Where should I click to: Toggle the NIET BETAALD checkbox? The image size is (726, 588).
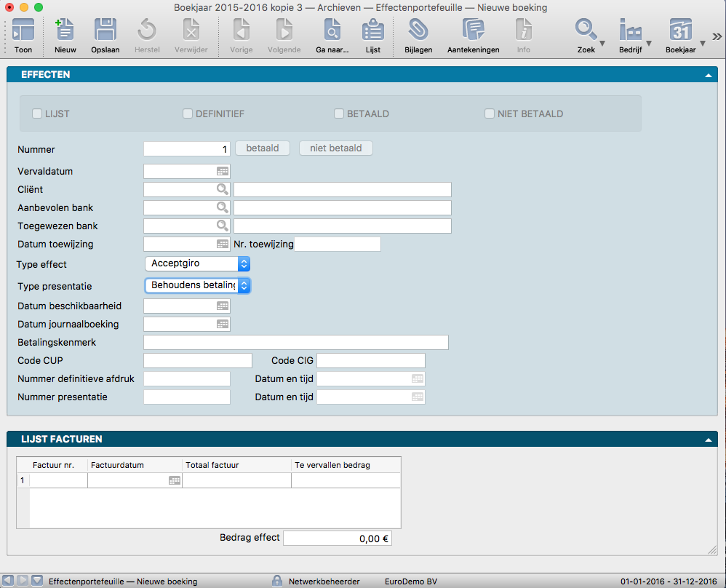tap(490, 114)
